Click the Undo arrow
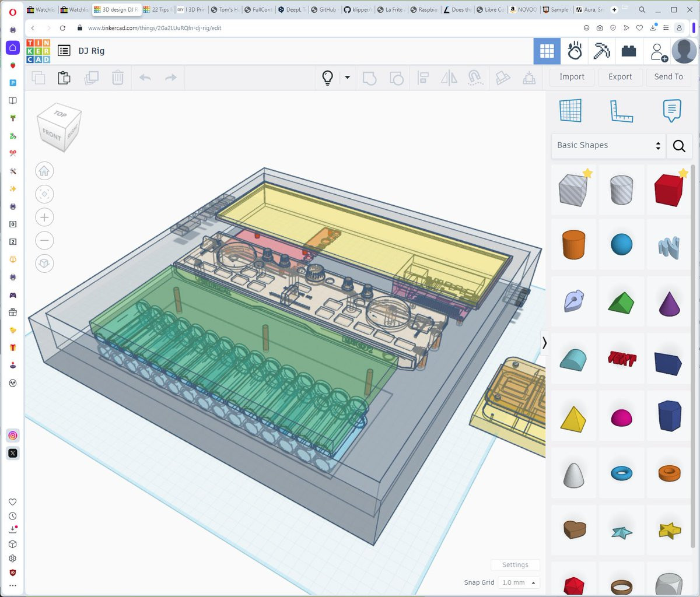Viewport: 700px width, 597px height. point(145,78)
